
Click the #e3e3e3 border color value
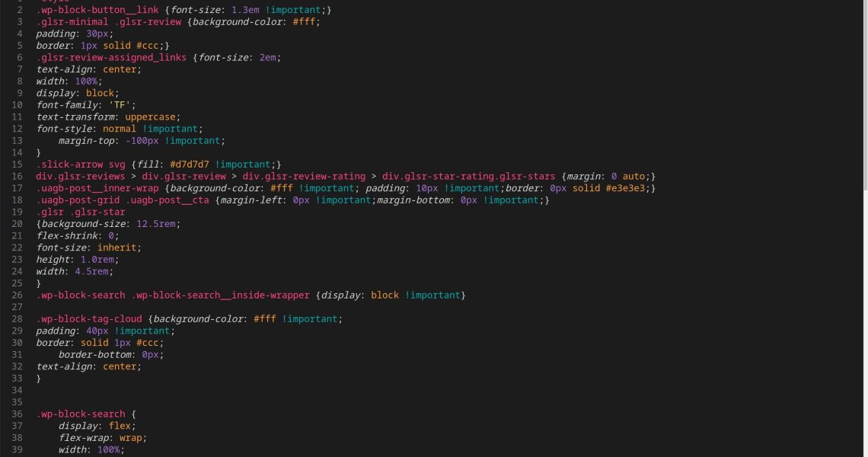(x=628, y=188)
